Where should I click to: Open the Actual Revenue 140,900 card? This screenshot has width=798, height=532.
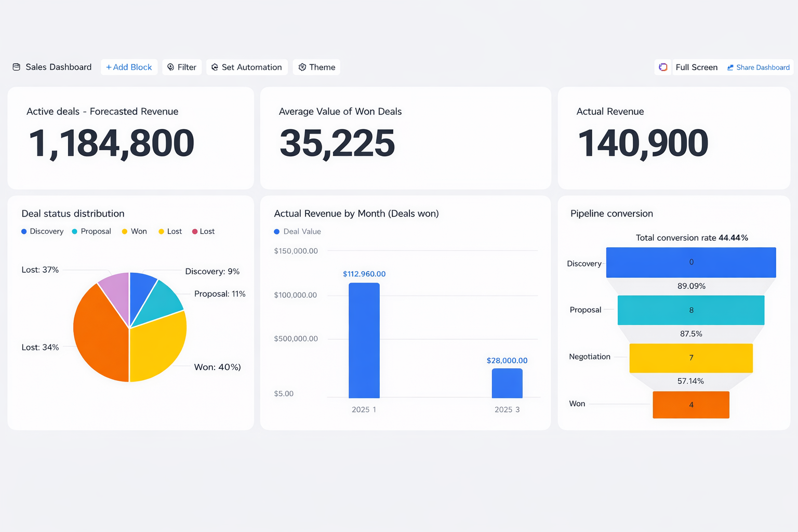click(673, 138)
